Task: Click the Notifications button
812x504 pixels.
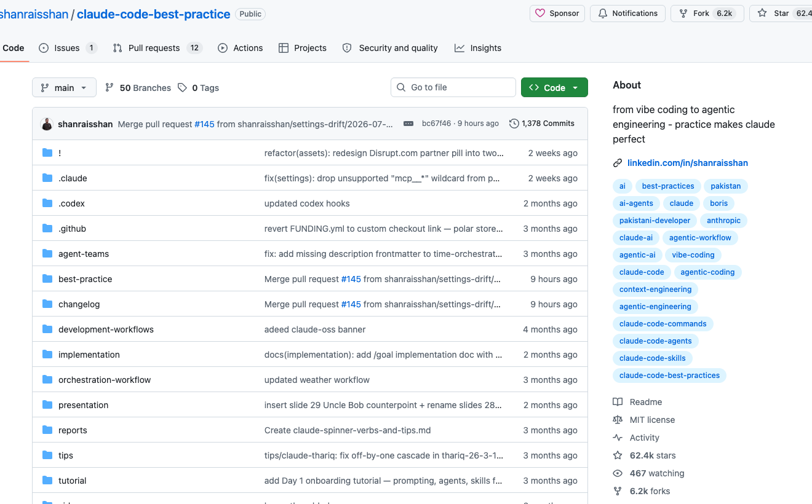Action: click(x=627, y=14)
